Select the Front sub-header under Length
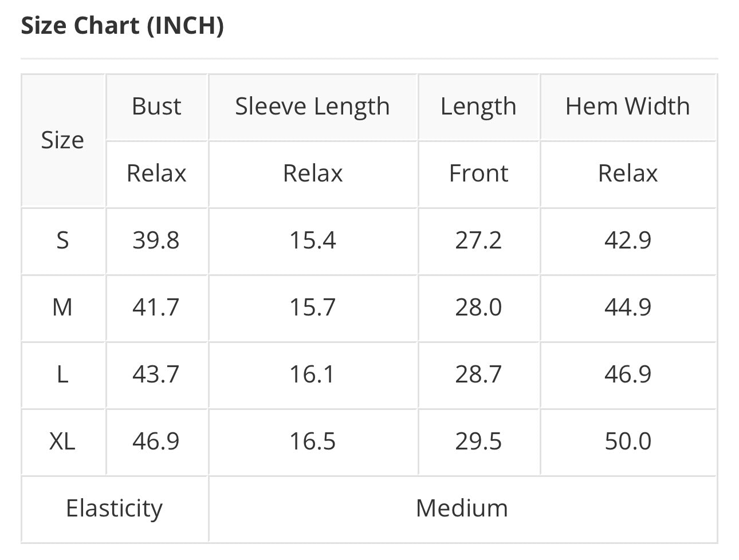This screenshot has width=739, height=560. [478, 173]
